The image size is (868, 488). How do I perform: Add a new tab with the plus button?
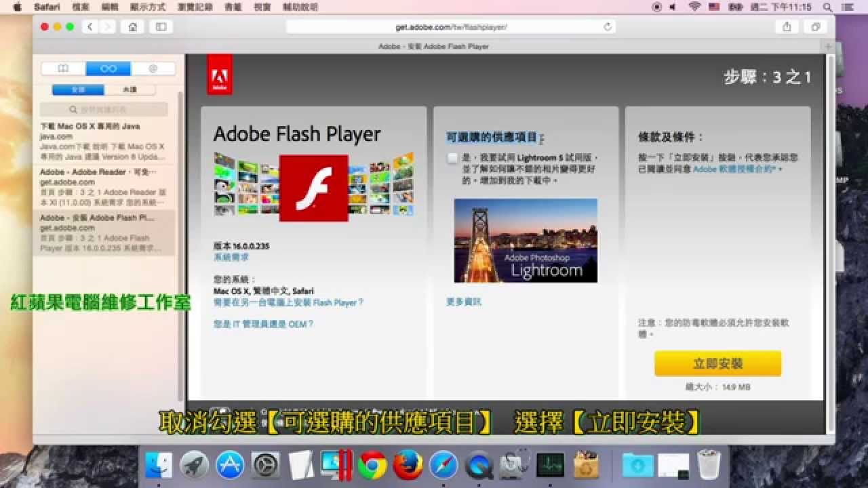(828, 46)
